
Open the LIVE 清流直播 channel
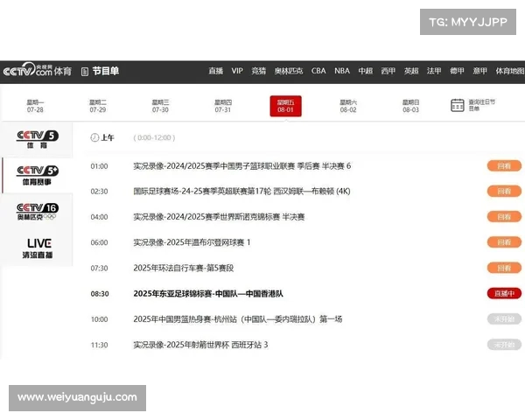[38, 248]
